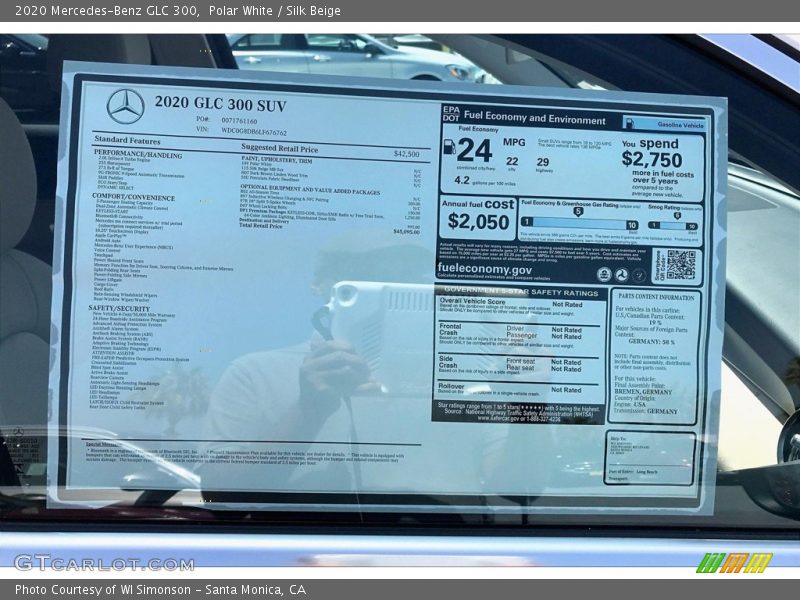The height and width of the screenshot is (600, 800).
Task: Click the 'PERFORMANCE/HANDLING' section heading
Action: [x=138, y=155]
